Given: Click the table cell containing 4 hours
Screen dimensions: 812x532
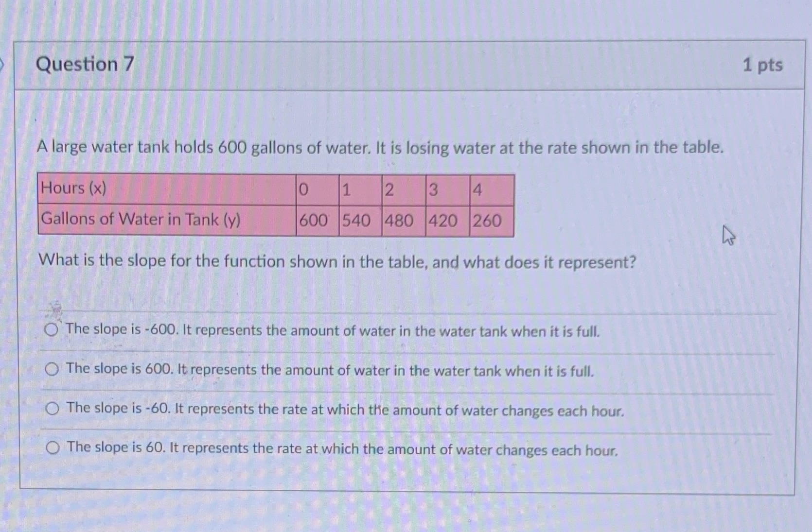Looking at the screenshot, I should pos(477,189).
